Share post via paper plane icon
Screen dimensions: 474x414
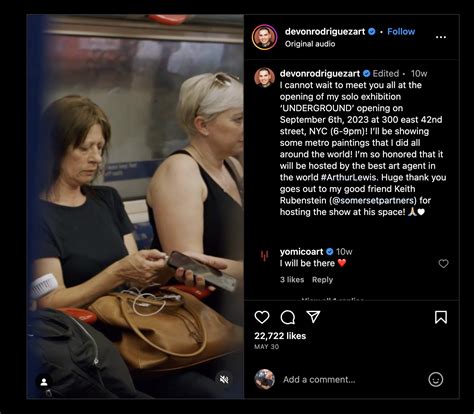pos(313,317)
